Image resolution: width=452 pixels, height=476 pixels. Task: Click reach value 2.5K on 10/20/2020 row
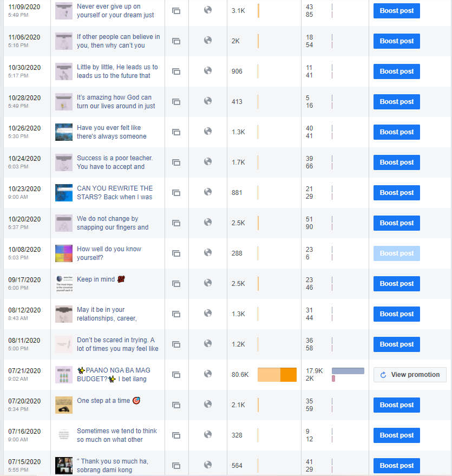pyautogui.click(x=238, y=223)
